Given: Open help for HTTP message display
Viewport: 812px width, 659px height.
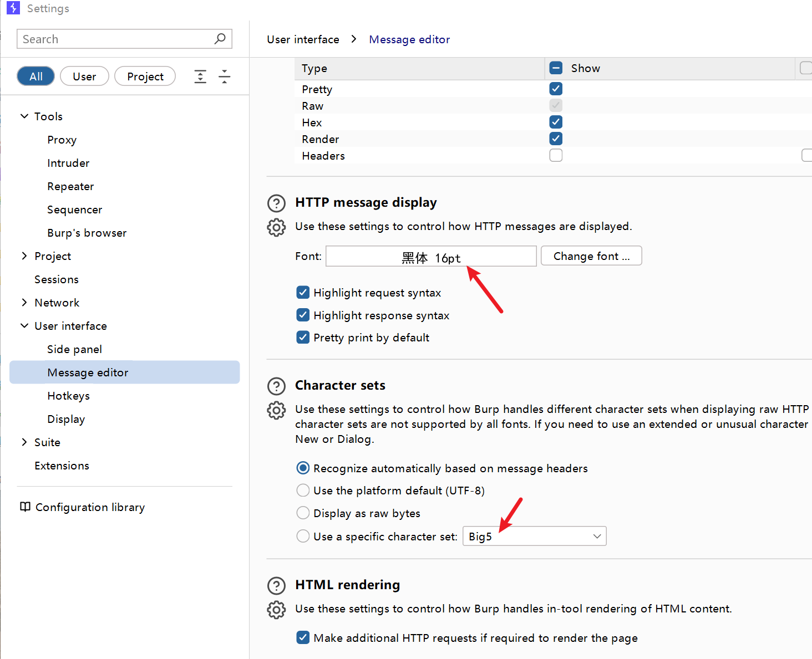Looking at the screenshot, I should (x=276, y=203).
